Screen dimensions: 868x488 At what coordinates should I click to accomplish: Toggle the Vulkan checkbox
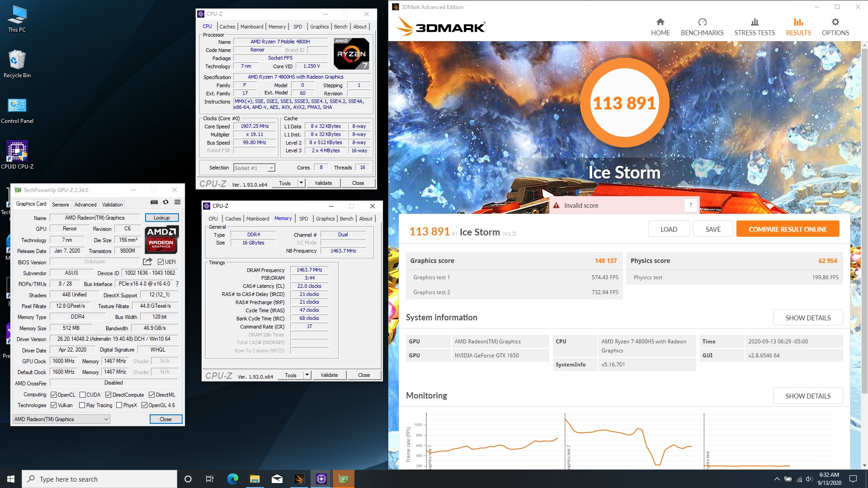point(53,405)
